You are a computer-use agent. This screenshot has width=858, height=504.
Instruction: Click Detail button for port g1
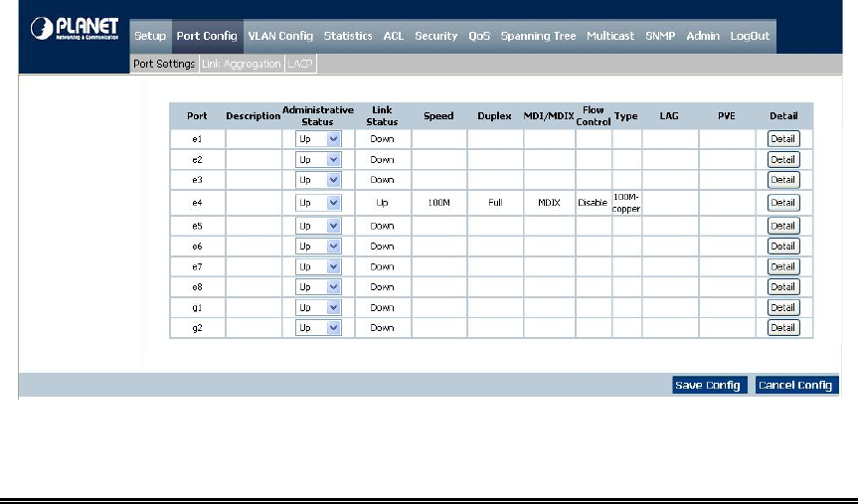(x=783, y=307)
